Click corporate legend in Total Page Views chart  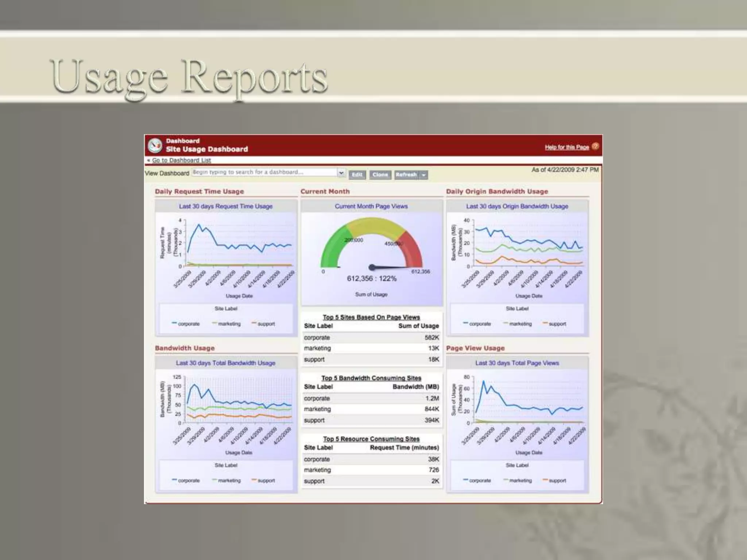click(477, 481)
